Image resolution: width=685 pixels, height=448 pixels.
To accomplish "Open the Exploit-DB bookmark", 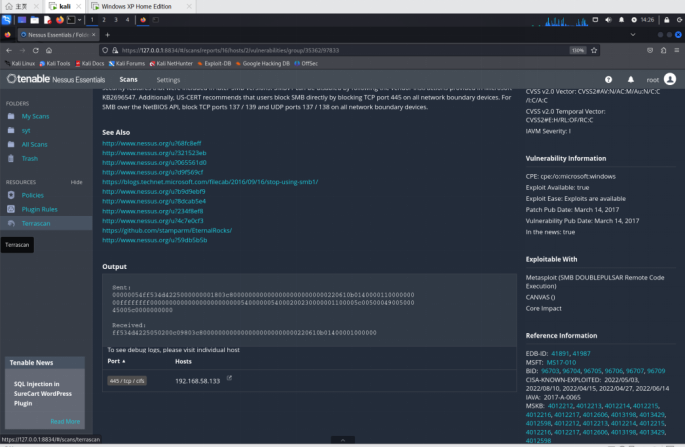I will 214,63.
